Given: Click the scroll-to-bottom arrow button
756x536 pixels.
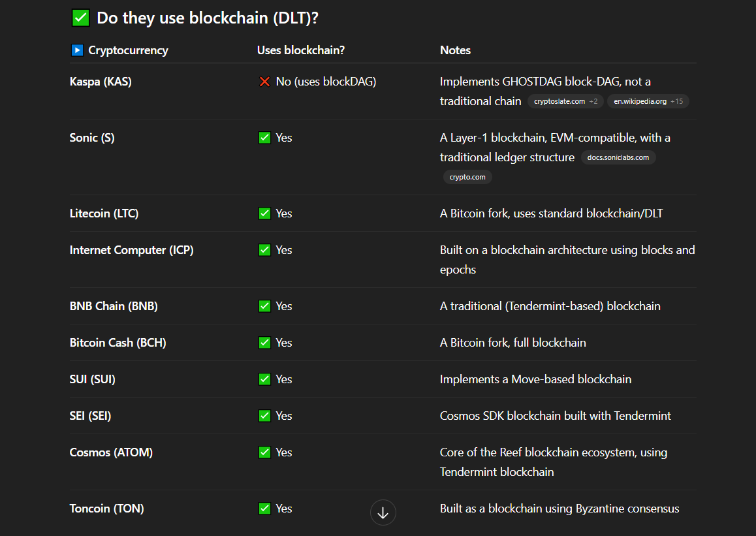Looking at the screenshot, I should click(x=383, y=512).
